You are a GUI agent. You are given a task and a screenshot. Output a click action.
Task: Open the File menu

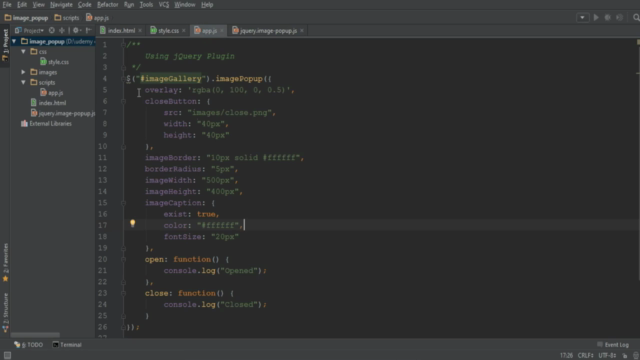(7, 4)
